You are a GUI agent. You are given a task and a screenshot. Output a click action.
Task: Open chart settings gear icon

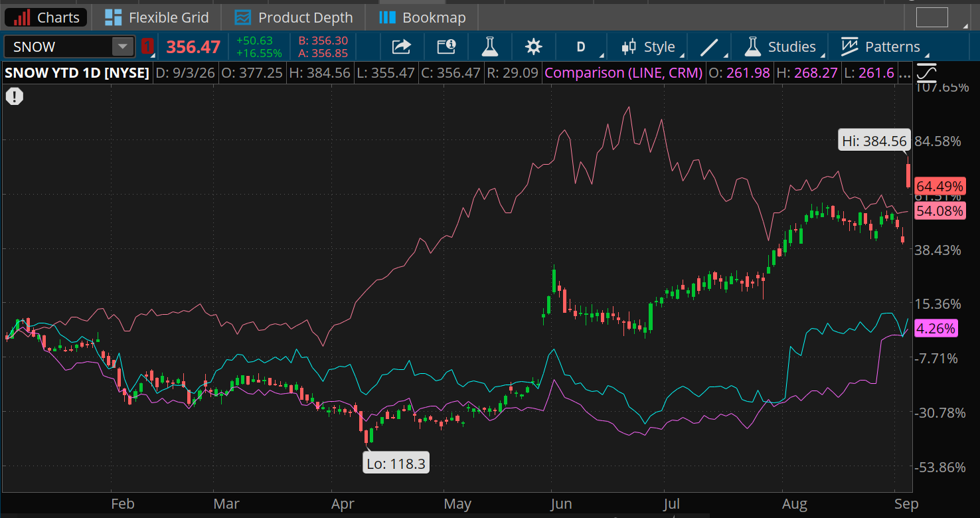coord(533,46)
